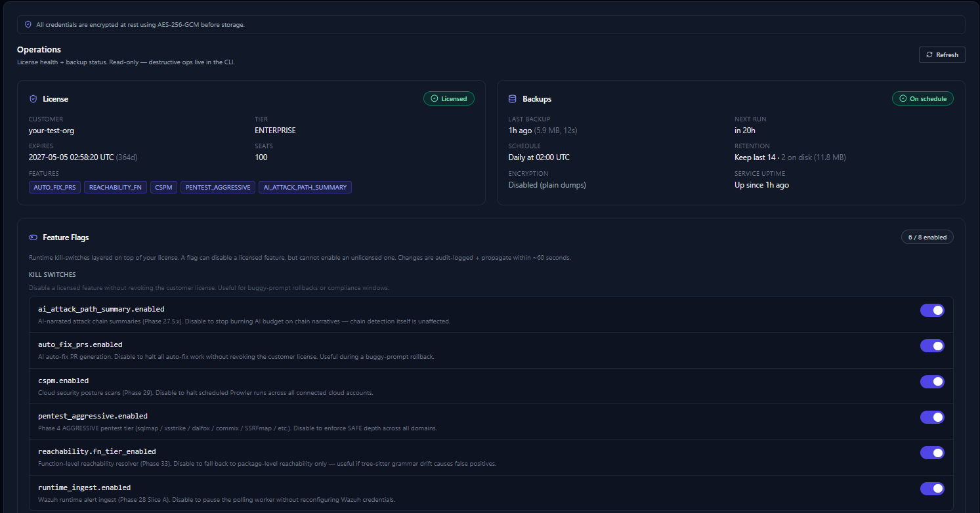
Task: Disable the pentest_aggressive.enabled switch
Action: click(932, 417)
